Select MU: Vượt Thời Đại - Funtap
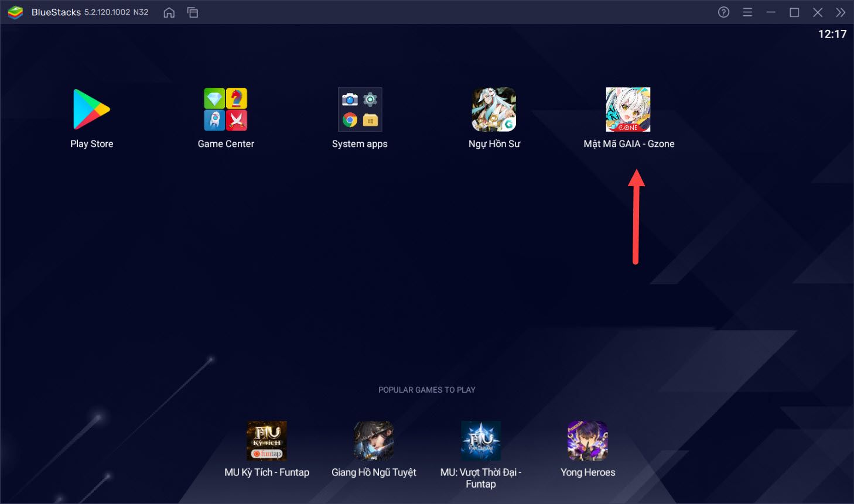 coord(481,440)
